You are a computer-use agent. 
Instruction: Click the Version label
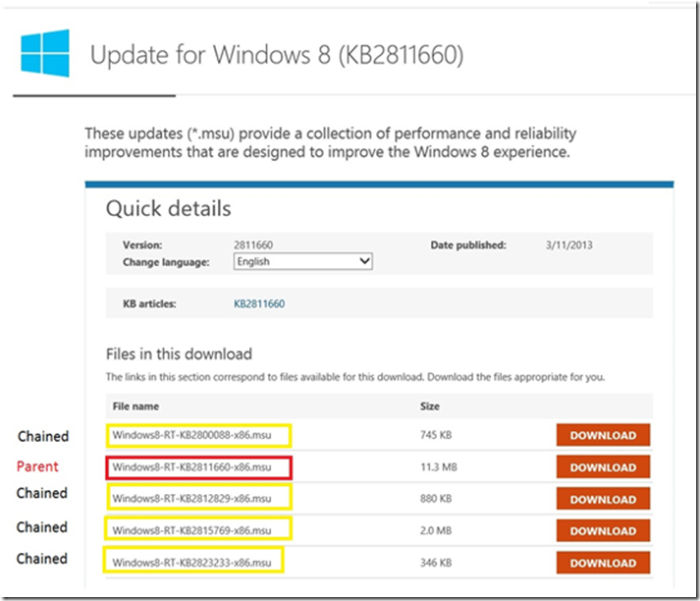[x=142, y=245]
